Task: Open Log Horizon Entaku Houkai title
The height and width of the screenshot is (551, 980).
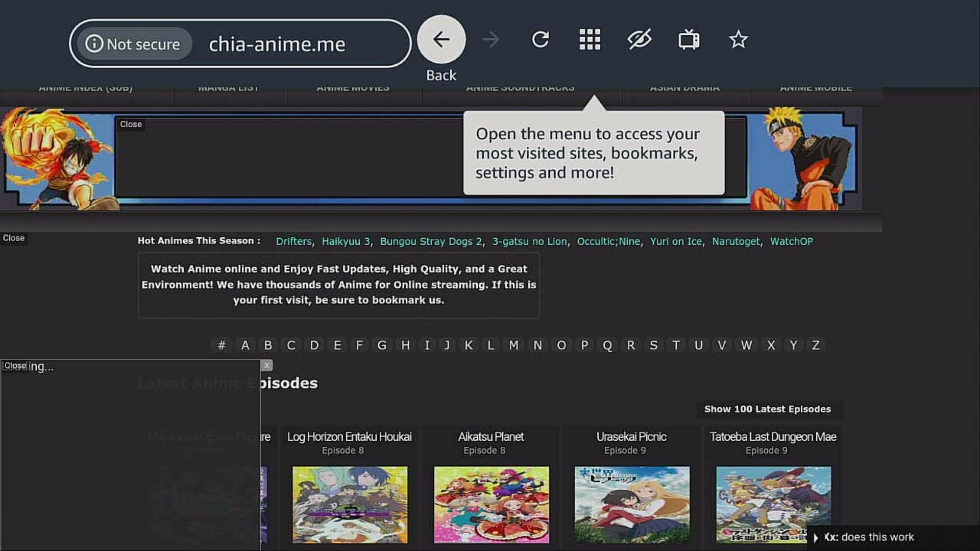Action: (349, 437)
